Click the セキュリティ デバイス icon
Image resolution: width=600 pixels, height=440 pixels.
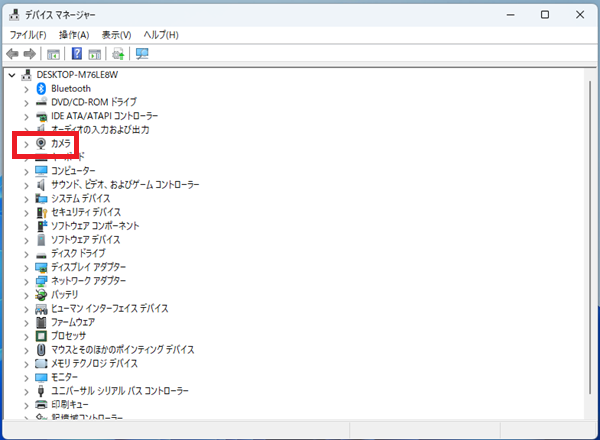point(41,212)
